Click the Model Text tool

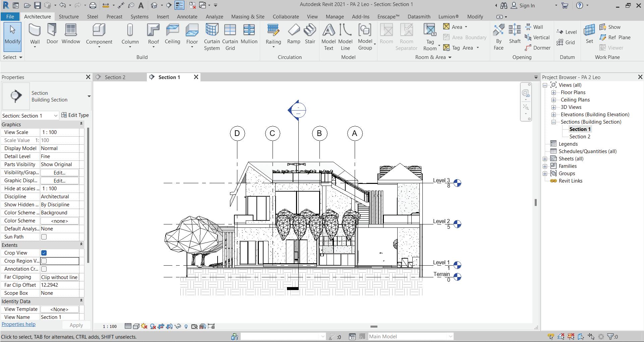[329, 37]
